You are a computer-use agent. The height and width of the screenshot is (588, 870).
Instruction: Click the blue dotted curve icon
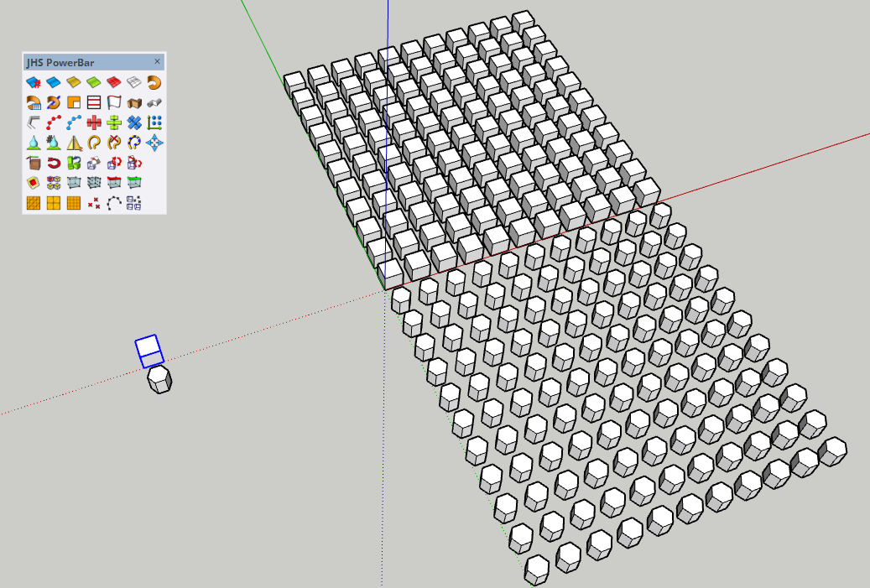74,122
